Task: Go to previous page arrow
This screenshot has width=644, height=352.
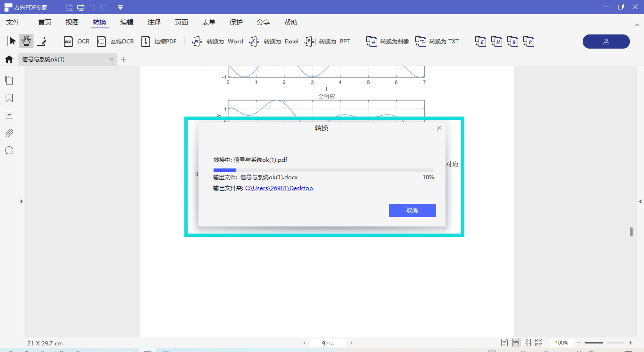Action: pyautogui.click(x=304, y=343)
